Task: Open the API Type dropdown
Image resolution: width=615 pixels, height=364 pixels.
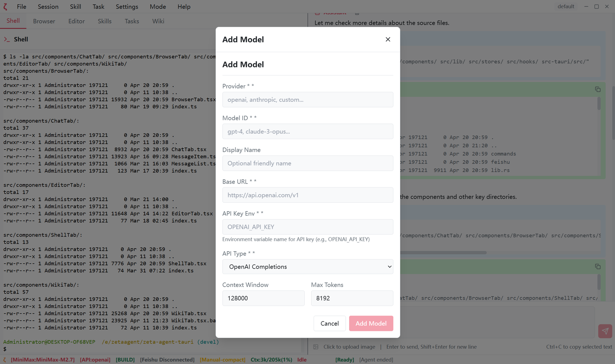Action: click(x=307, y=266)
